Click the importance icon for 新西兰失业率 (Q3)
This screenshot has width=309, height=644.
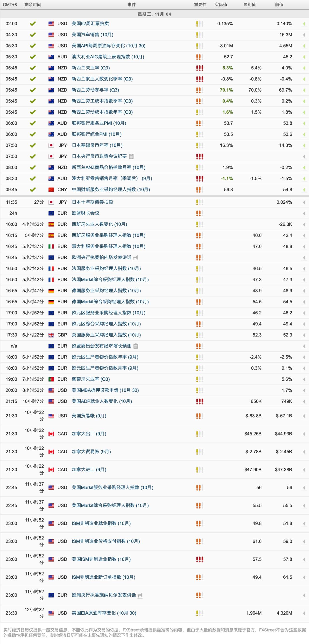tap(200, 68)
